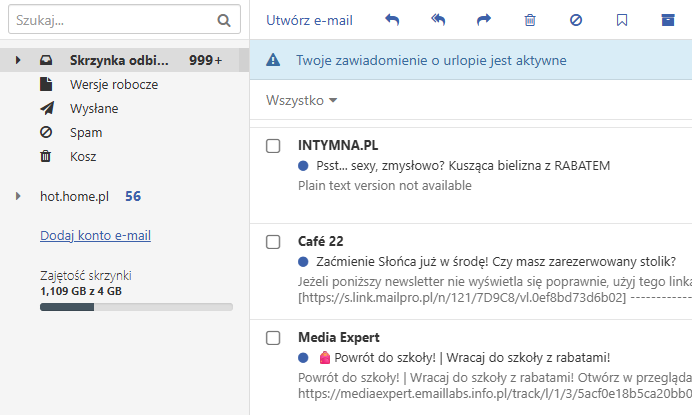Select the hot.home.pl account
The height and width of the screenshot is (415, 692).
click(75, 196)
